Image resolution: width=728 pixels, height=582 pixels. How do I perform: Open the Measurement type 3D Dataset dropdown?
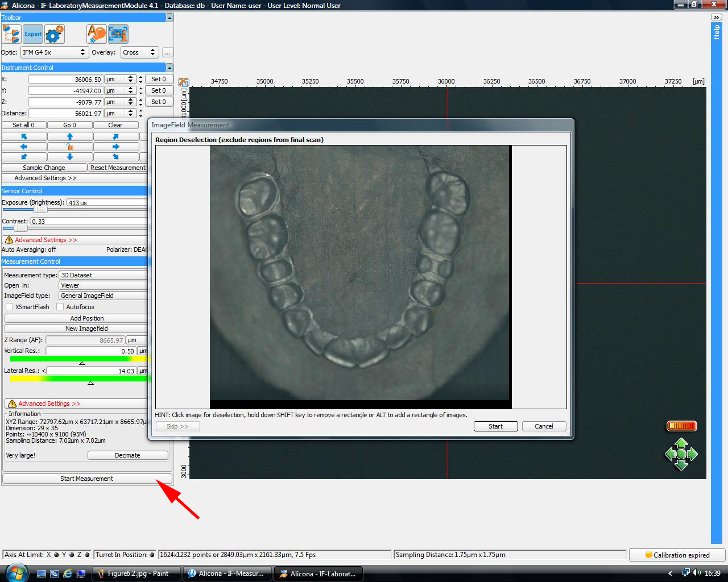[x=103, y=275]
